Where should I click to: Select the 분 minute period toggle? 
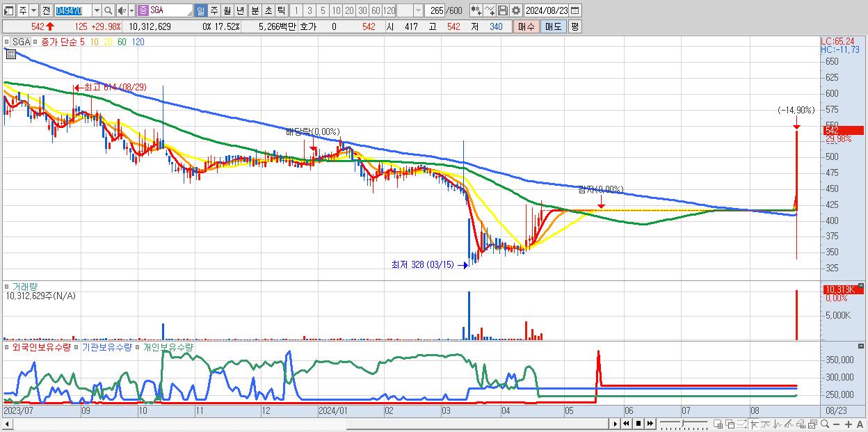coord(255,10)
